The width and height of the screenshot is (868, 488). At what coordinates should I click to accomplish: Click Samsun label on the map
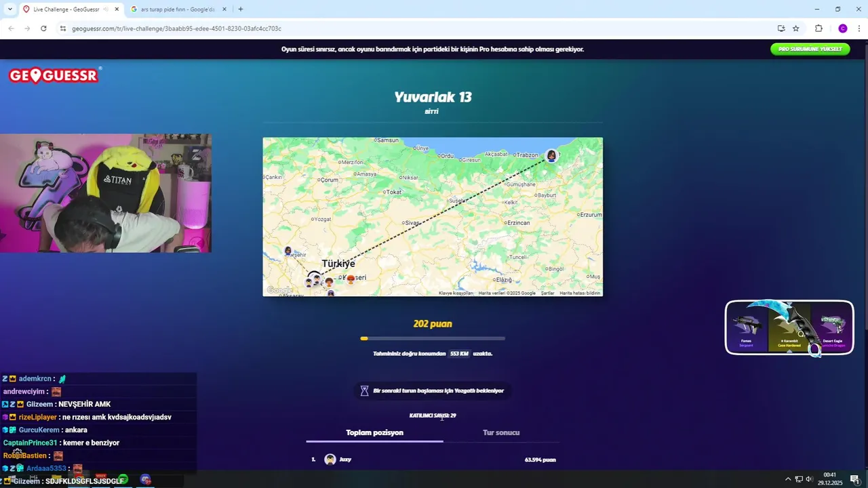[388, 140]
